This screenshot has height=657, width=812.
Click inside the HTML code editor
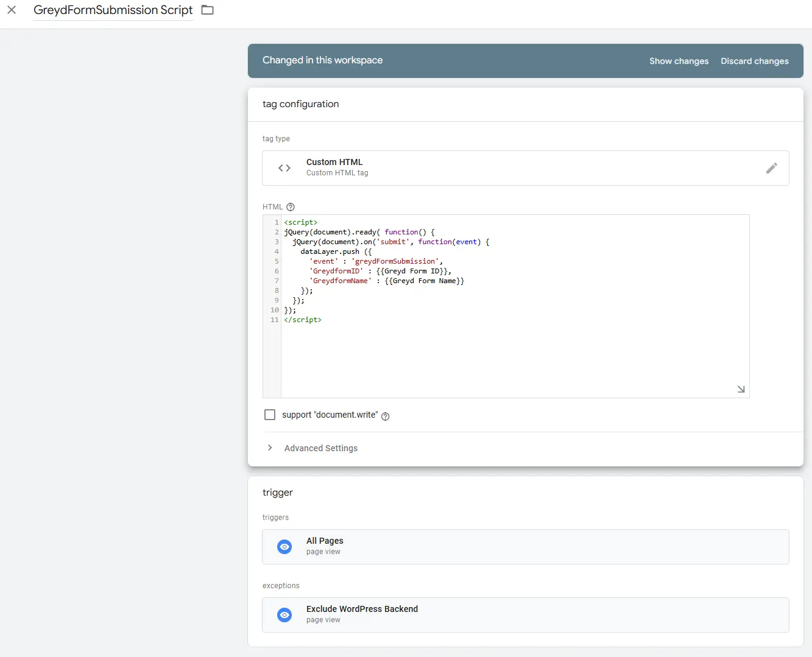pyautogui.click(x=515, y=306)
